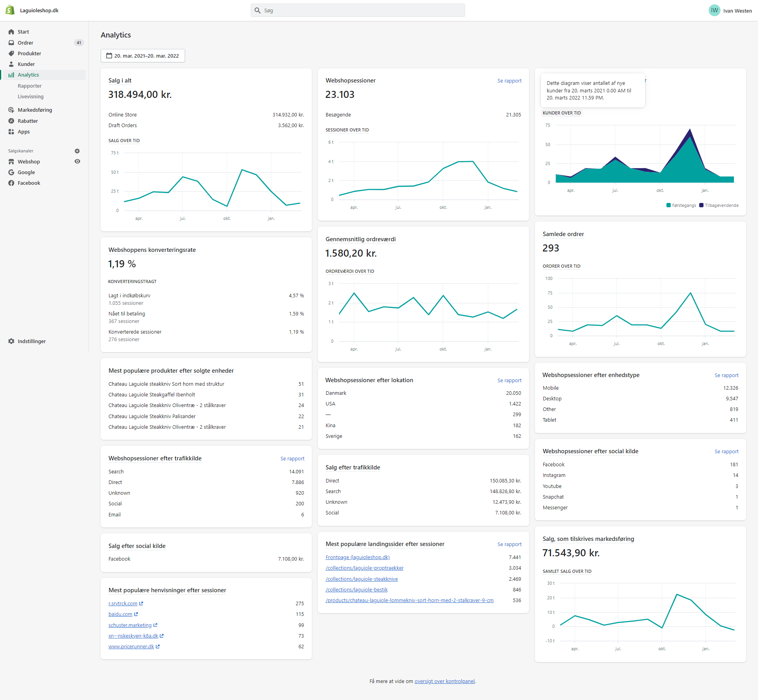Select Livevisning in sidebar
Screen dimensions: 758x700
pos(30,96)
